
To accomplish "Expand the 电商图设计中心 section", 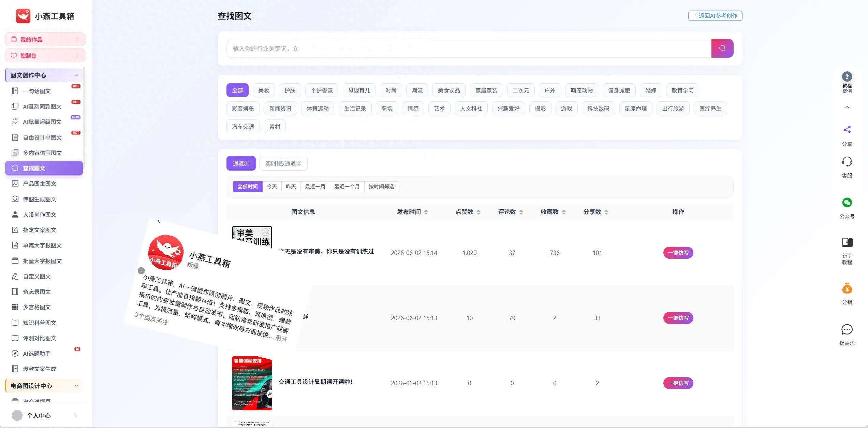I will click(x=76, y=386).
